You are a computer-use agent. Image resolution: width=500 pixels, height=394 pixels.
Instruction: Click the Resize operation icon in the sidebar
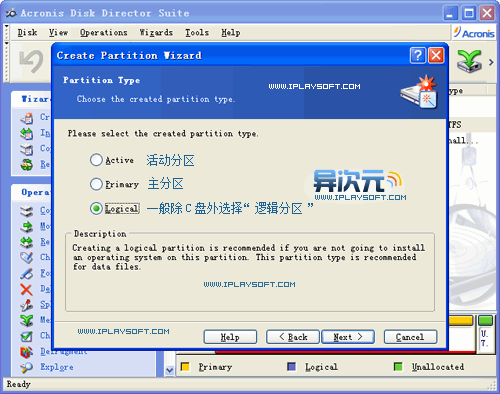coord(27,242)
